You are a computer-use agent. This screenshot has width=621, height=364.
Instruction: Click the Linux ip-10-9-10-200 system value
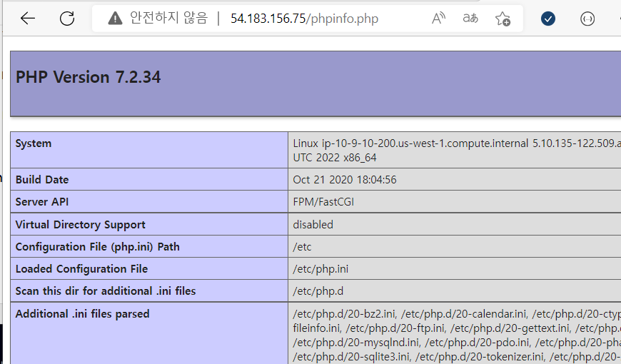pos(457,150)
